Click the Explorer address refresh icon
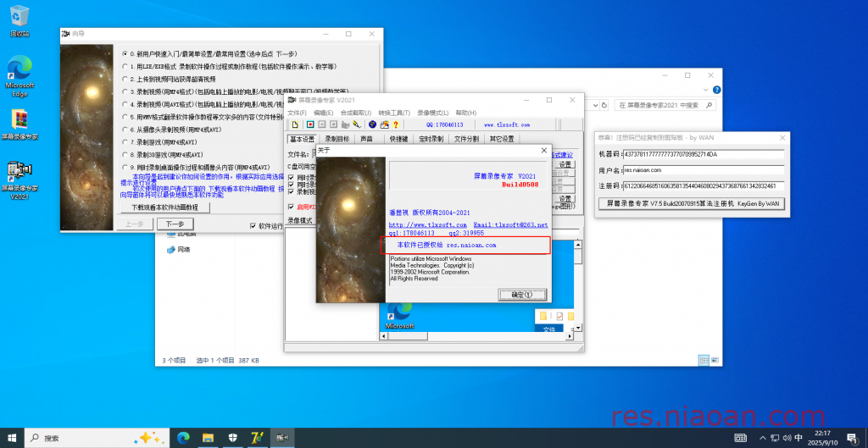 604,105
